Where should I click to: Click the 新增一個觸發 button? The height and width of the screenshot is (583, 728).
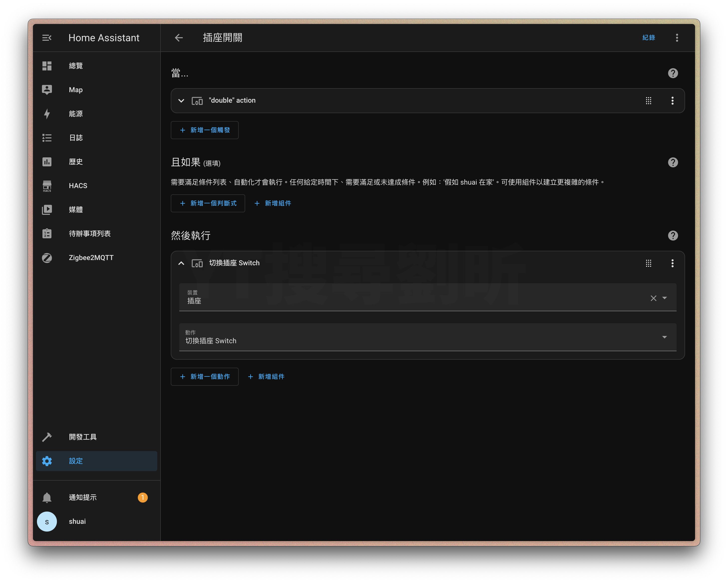tap(205, 130)
